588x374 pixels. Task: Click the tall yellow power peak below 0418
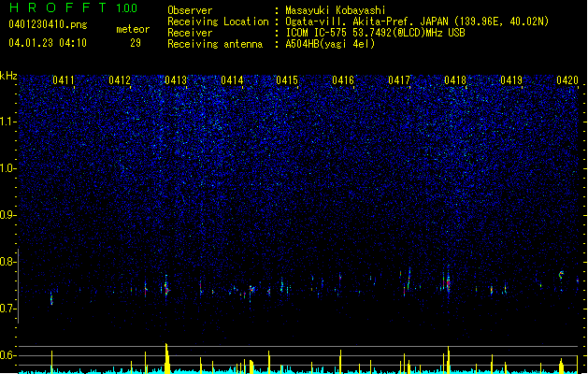click(449, 360)
